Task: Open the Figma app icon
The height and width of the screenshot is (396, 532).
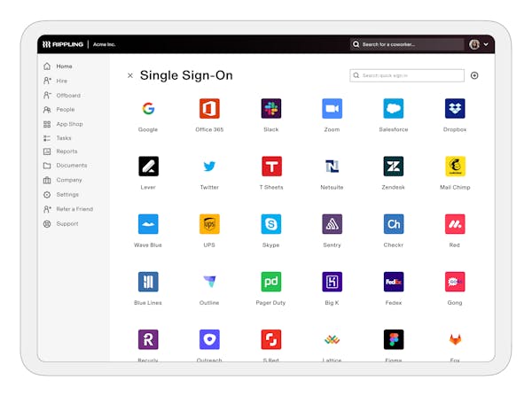Action: click(394, 339)
